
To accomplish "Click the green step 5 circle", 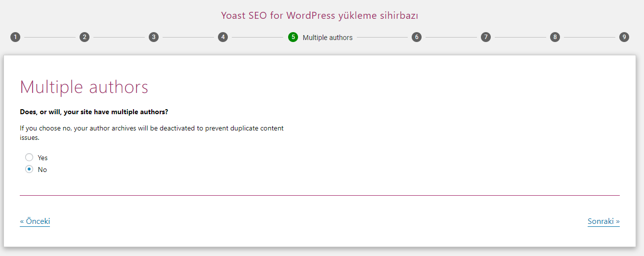I will (x=293, y=37).
